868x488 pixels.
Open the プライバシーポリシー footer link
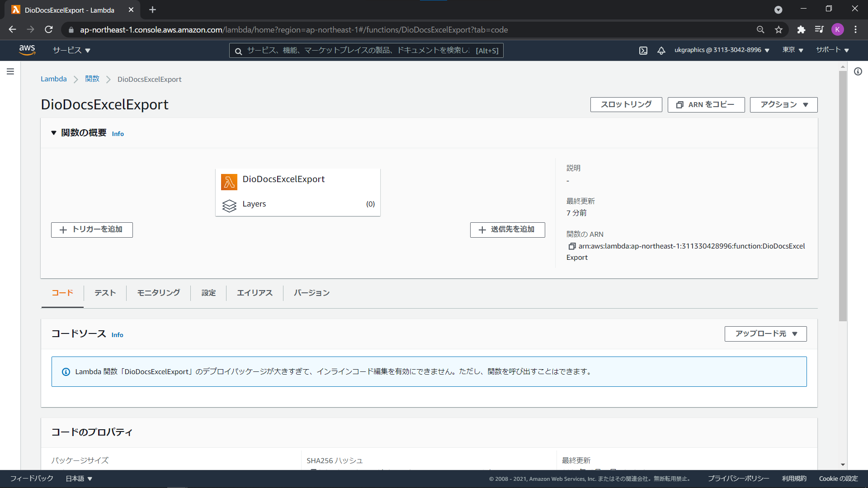pos(738,479)
